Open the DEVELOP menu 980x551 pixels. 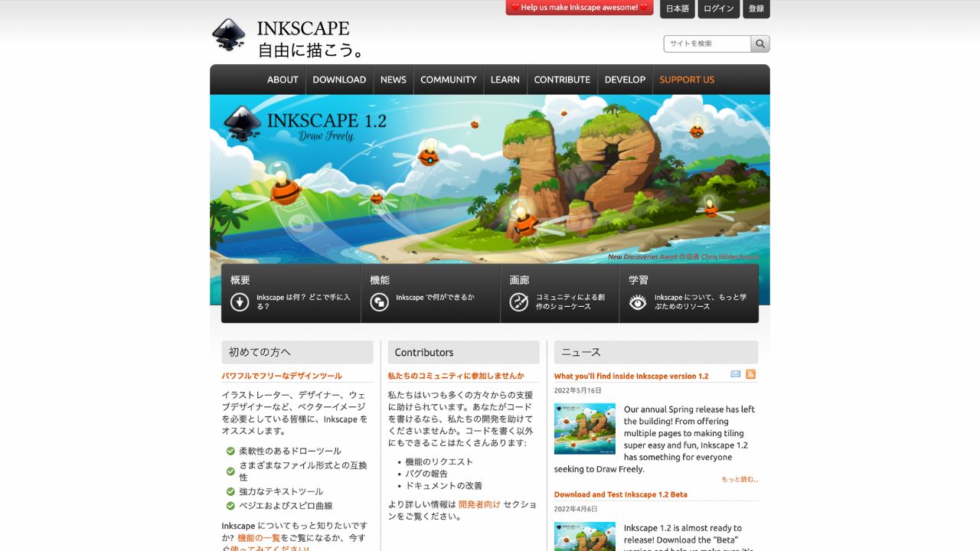[x=625, y=80]
